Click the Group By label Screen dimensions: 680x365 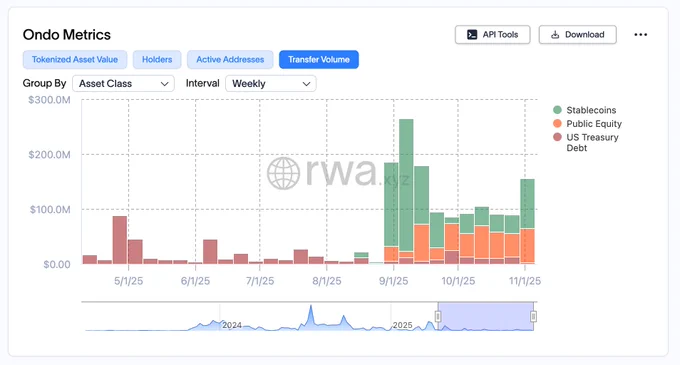point(44,83)
